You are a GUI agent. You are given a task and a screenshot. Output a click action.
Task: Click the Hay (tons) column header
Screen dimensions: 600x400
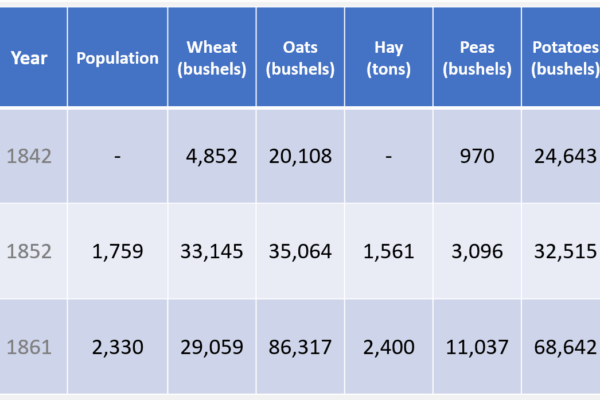point(388,58)
